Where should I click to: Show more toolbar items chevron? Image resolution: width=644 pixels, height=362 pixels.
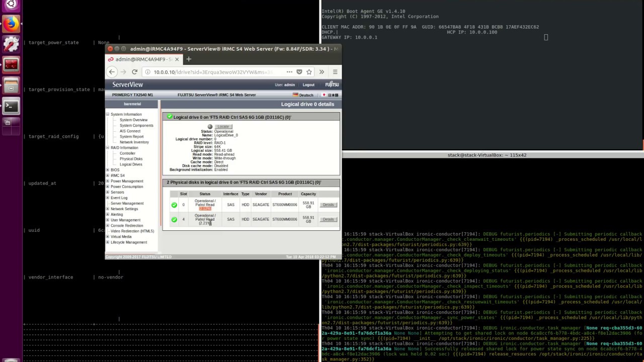tap(321, 72)
